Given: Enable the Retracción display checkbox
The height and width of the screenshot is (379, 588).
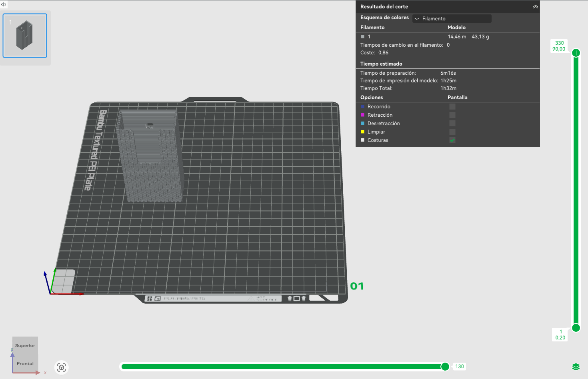Looking at the screenshot, I should pos(452,115).
